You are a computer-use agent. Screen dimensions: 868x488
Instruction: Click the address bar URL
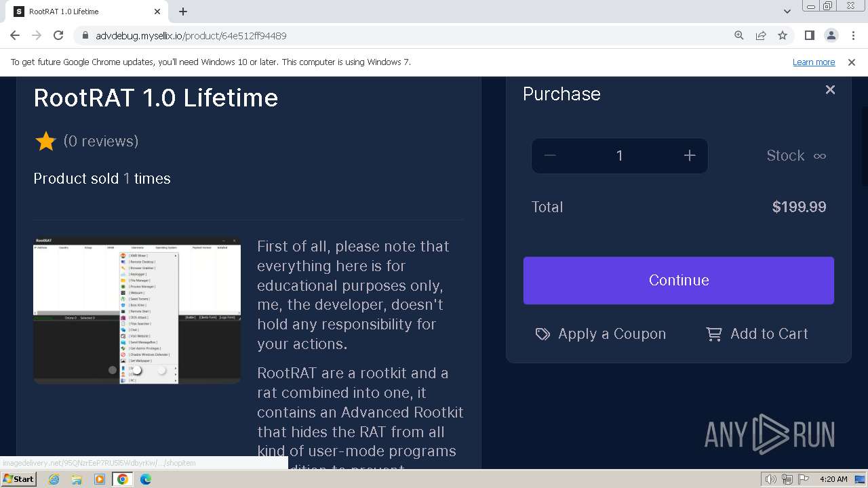[191, 35]
